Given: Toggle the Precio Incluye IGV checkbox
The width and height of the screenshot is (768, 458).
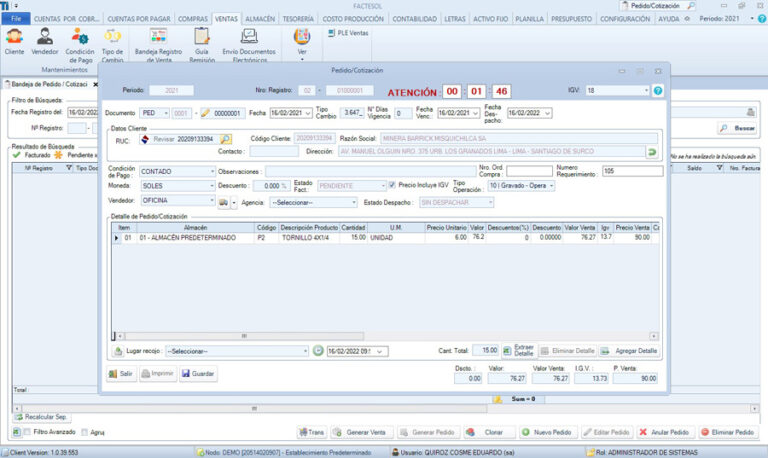Looking at the screenshot, I should click(392, 185).
